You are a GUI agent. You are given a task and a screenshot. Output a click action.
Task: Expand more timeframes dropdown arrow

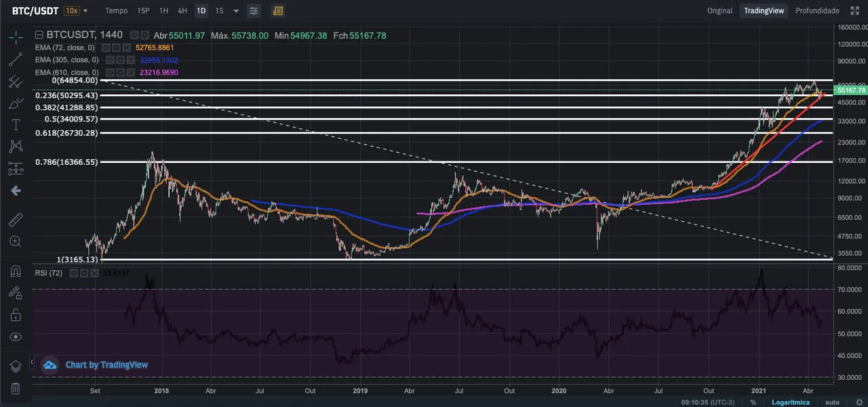(x=235, y=11)
